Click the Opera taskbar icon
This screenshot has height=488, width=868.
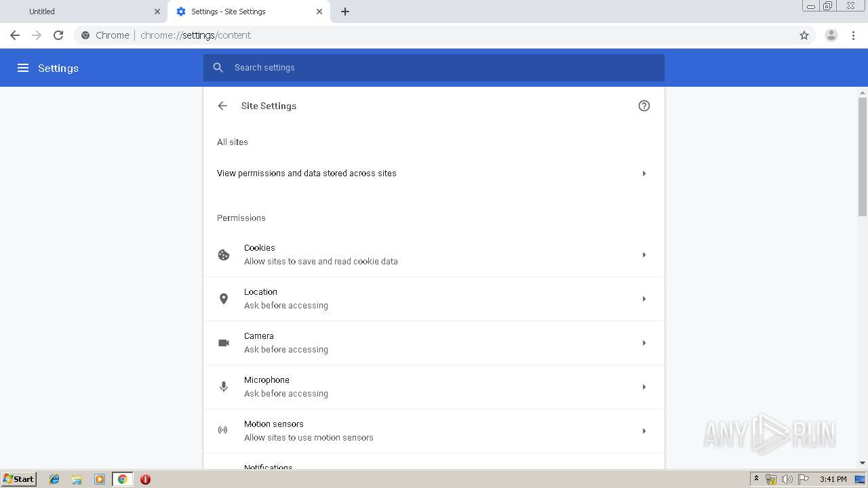click(145, 479)
